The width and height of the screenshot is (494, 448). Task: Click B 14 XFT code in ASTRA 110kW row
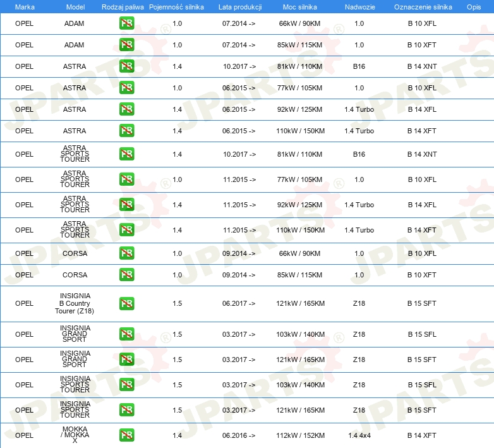[x=422, y=131]
